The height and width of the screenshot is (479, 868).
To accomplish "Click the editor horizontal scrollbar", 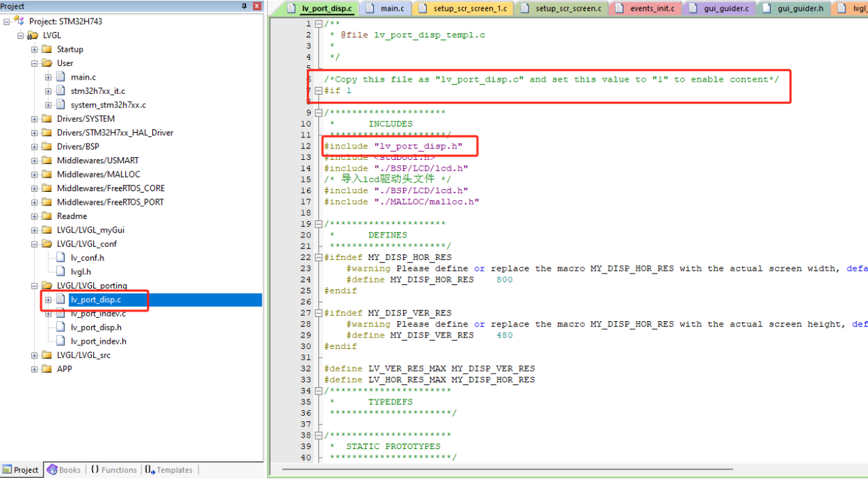I will pos(507,469).
